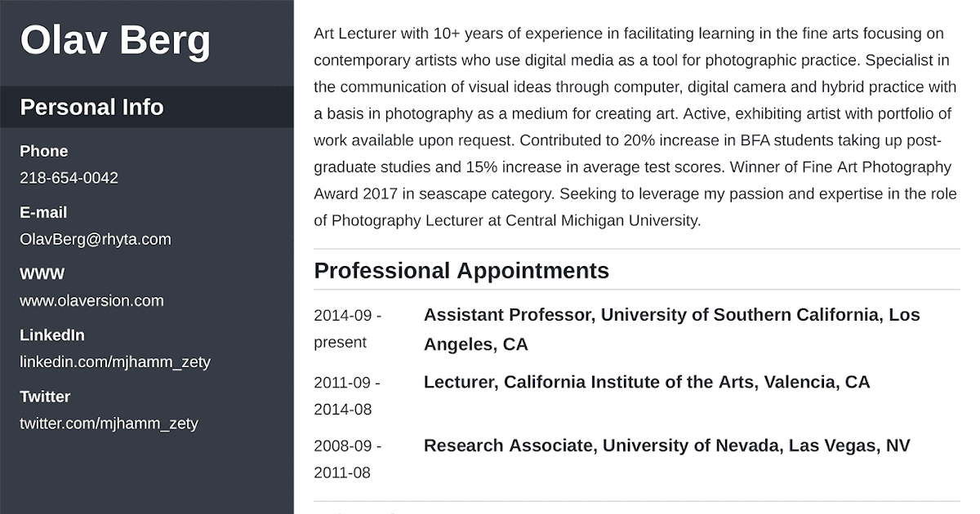Viewport: 980px width, 514px height.
Task: Click the Art Lecturer summary paragraph
Action: [633, 126]
